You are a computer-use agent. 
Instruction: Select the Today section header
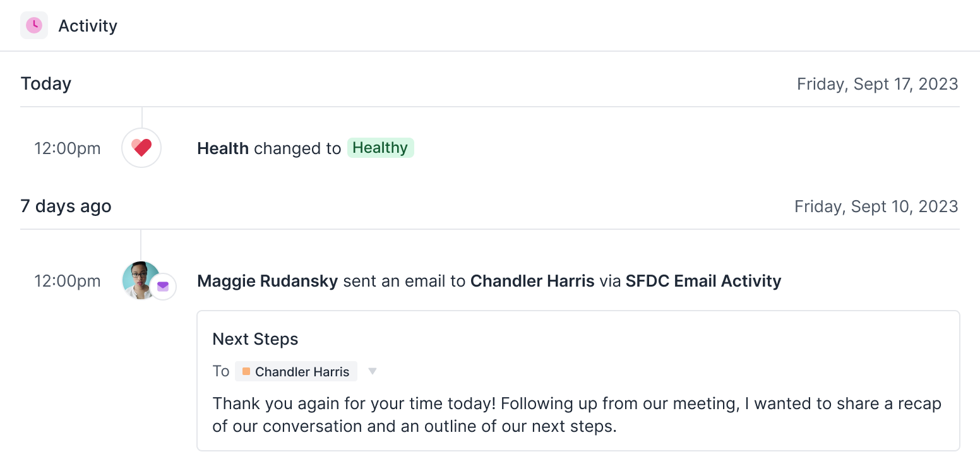coord(46,84)
